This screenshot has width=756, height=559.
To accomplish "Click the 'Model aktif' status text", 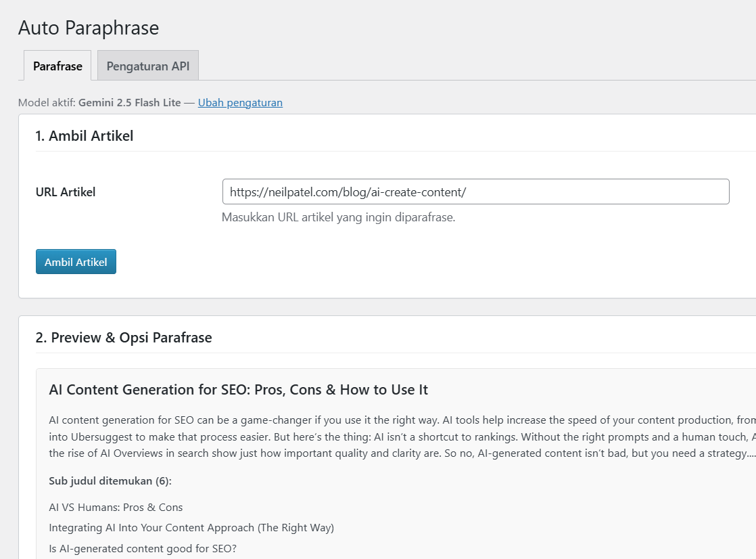I will [47, 103].
